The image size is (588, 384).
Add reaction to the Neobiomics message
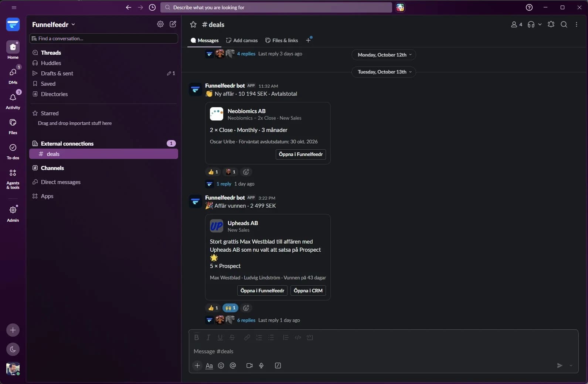click(x=246, y=172)
